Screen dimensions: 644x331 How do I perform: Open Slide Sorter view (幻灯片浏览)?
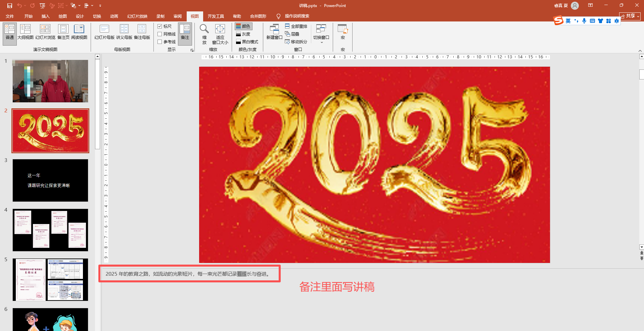point(45,32)
